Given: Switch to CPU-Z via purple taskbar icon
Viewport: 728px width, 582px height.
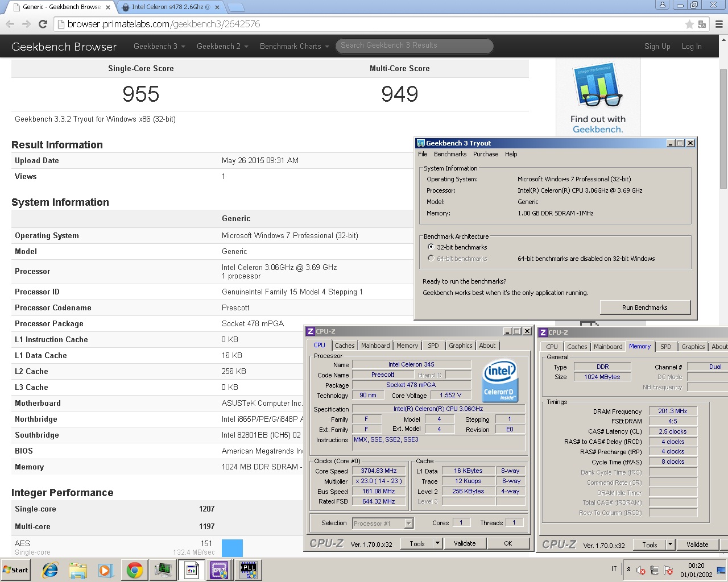Looking at the screenshot, I should [220, 570].
